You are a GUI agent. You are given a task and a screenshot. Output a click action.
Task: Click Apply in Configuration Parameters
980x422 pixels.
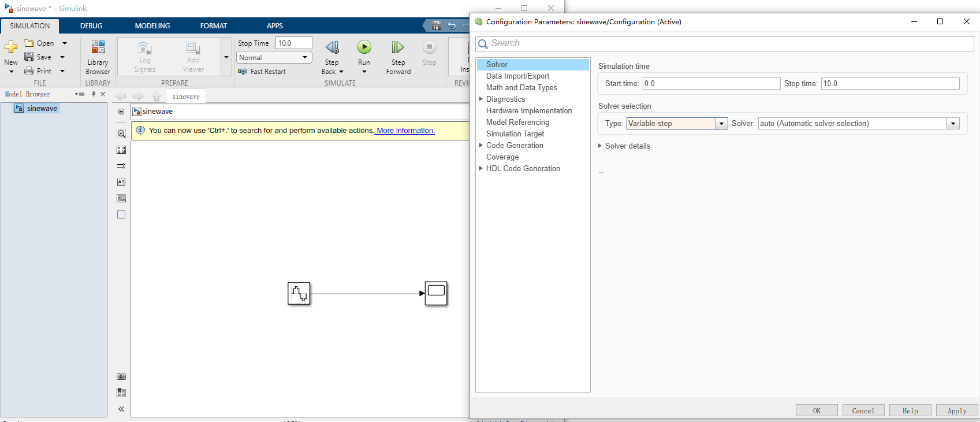point(957,410)
